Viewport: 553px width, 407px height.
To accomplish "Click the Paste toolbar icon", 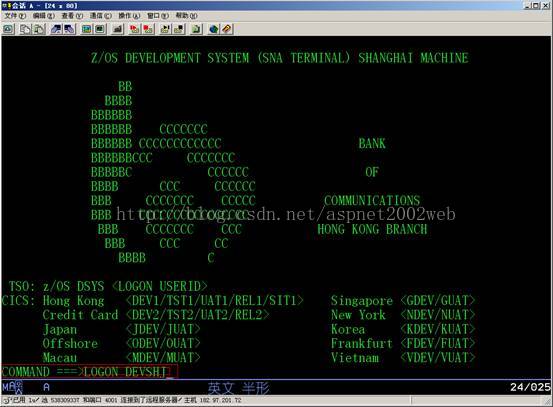I will click(39, 29).
